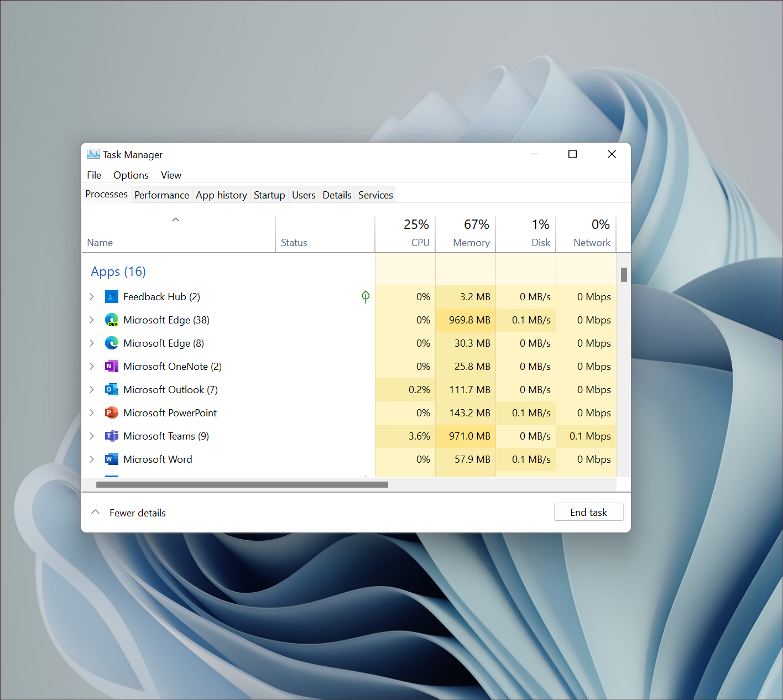The height and width of the screenshot is (700, 783).
Task: Sort processes by CPU column
Action: 405,234
